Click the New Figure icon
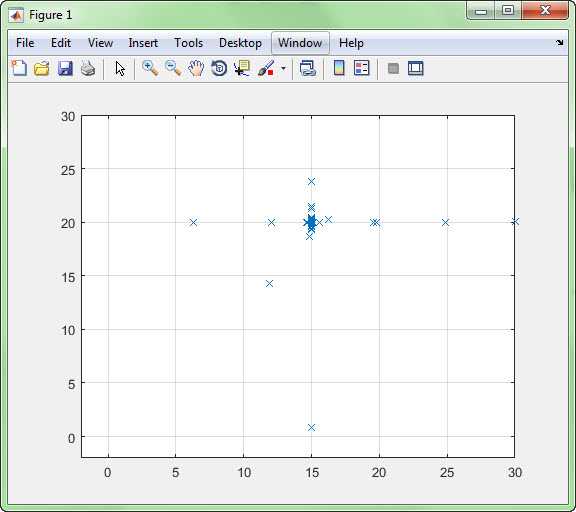The width and height of the screenshot is (576, 512). point(19,68)
